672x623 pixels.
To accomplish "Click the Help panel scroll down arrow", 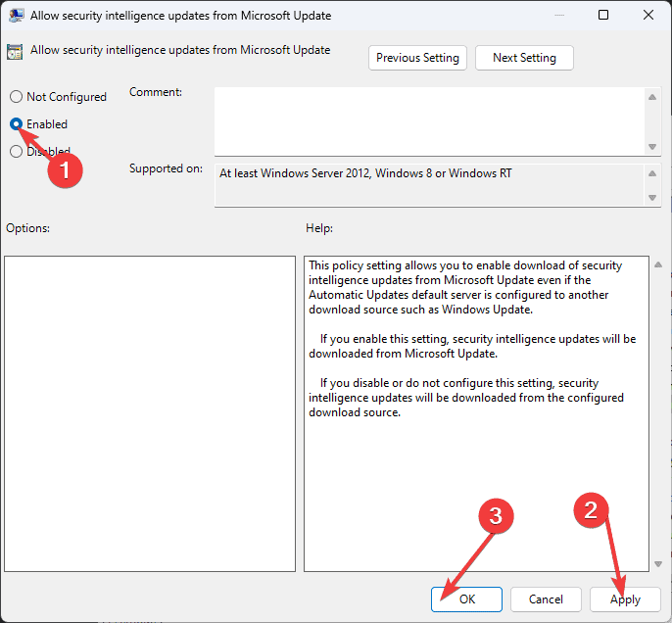I will 658,564.
